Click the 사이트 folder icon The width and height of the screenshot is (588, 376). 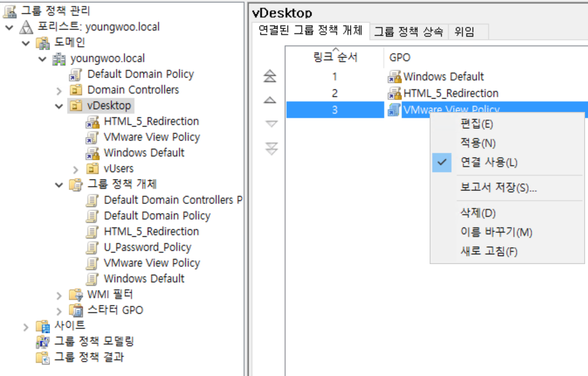click(42, 326)
